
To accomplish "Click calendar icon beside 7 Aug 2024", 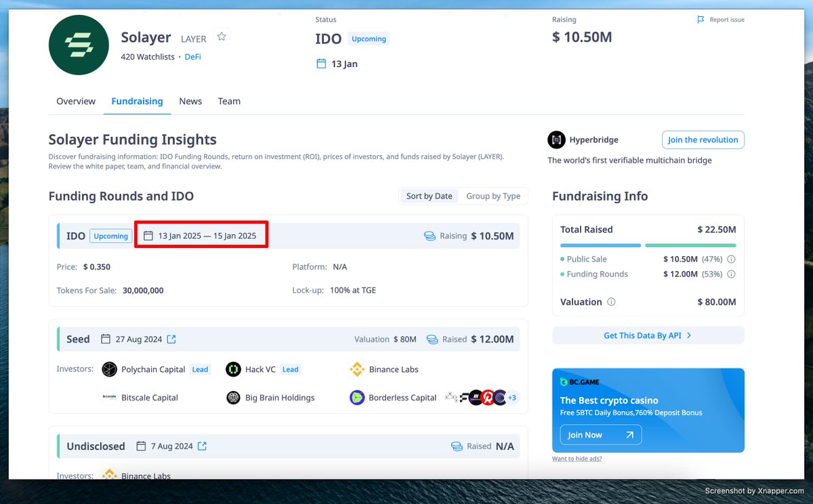I will tap(141, 446).
